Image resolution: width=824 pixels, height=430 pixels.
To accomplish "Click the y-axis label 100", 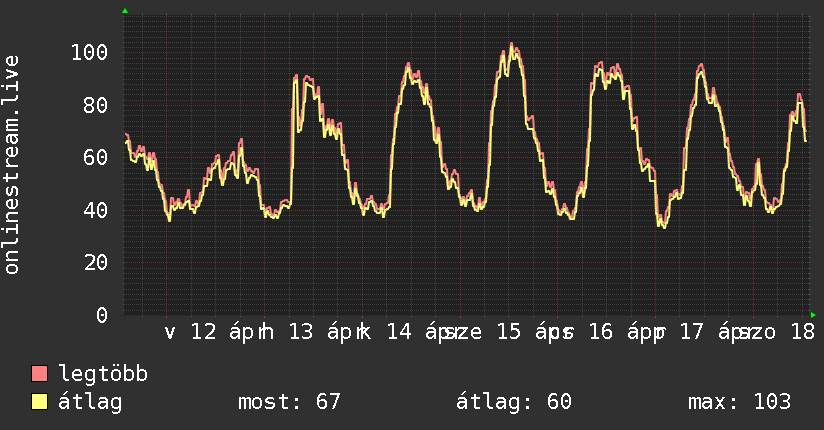I will tap(89, 53).
